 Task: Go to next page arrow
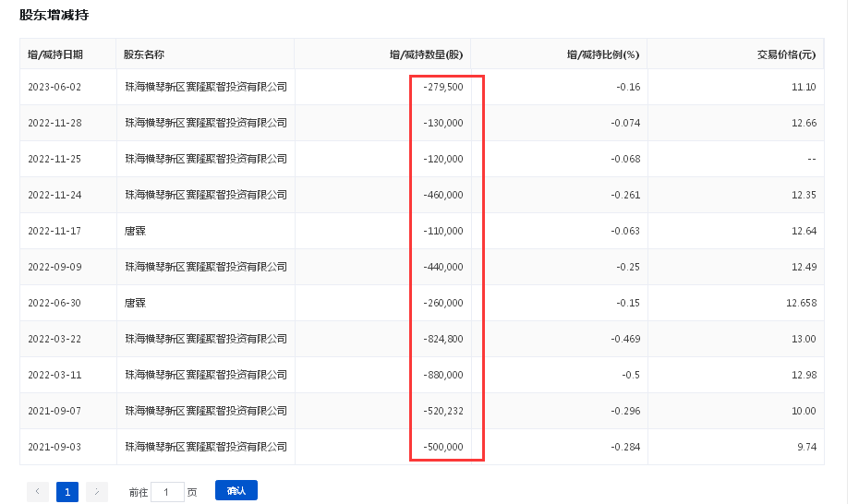(x=97, y=491)
